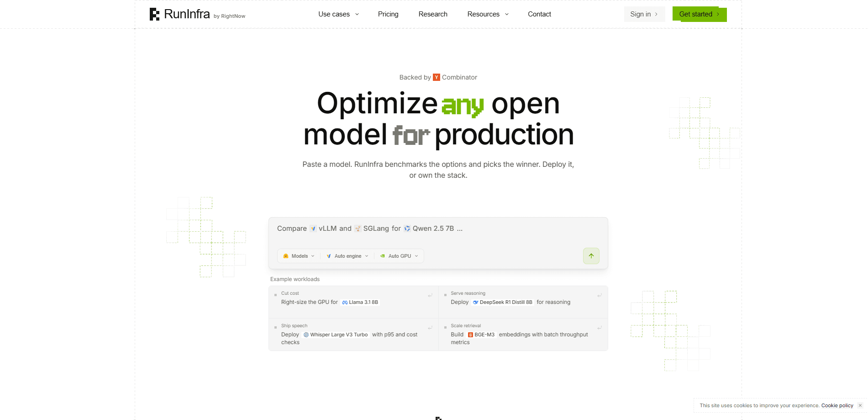Open the Cookie policy link
The height and width of the screenshot is (420, 868).
click(837, 405)
